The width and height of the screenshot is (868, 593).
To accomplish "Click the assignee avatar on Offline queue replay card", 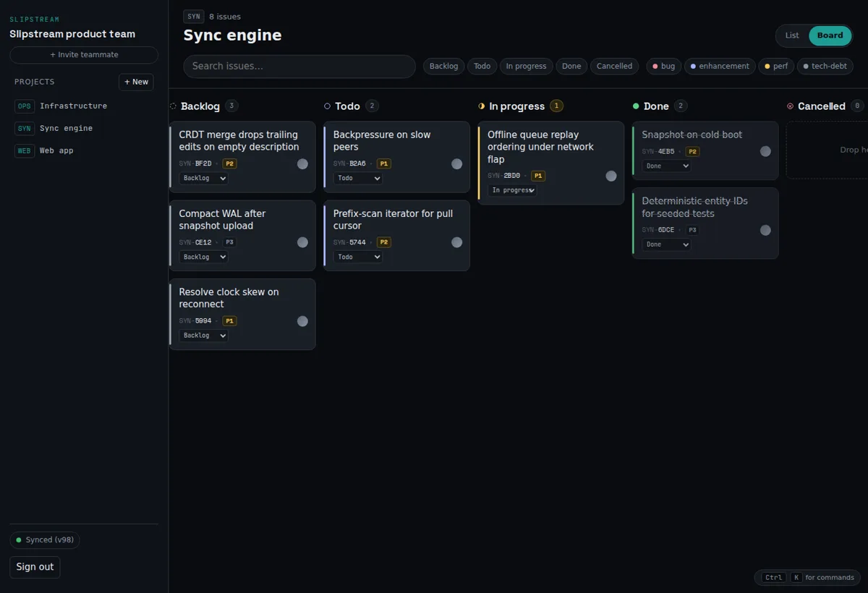I will point(611,176).
